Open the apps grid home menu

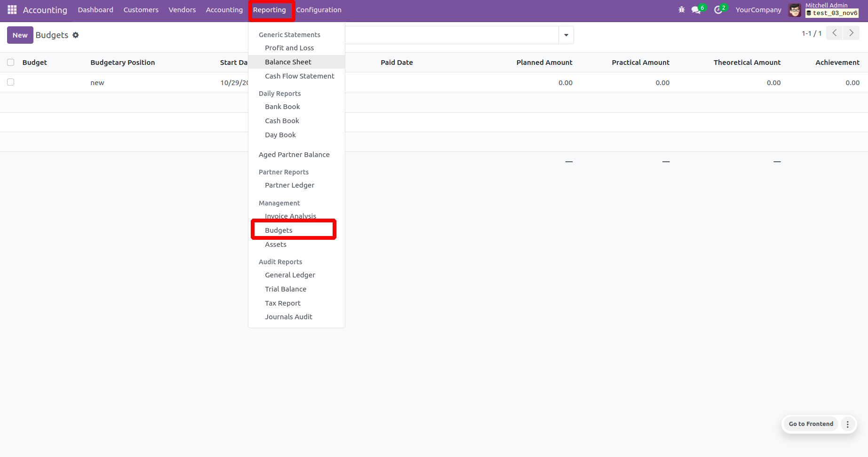(12, 10)
